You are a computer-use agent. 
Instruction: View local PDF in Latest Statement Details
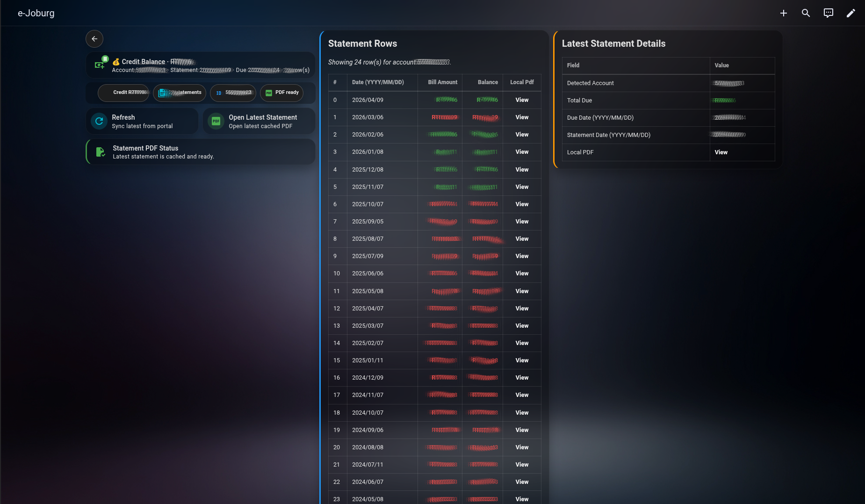(x=721, y=152)
